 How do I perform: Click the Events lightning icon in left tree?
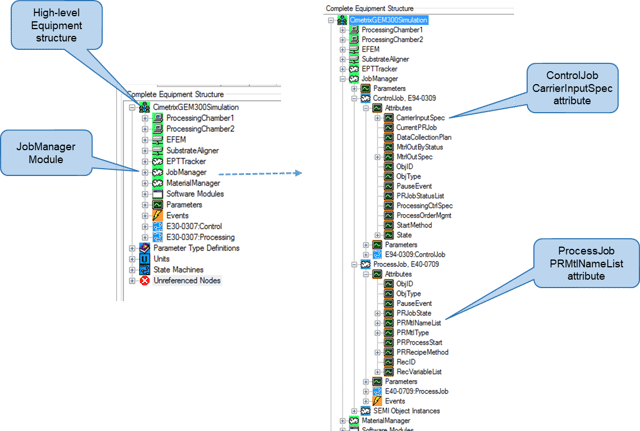point(158,216)
